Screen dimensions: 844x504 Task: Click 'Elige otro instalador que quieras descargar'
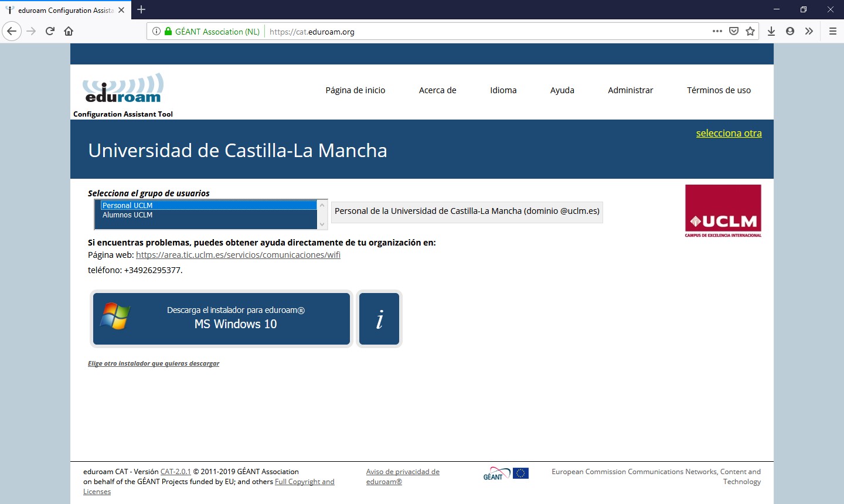tap(154, 363)
